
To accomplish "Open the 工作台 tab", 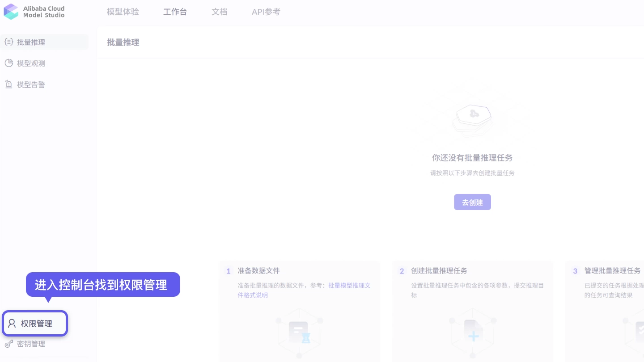I will tap(175, 12).
